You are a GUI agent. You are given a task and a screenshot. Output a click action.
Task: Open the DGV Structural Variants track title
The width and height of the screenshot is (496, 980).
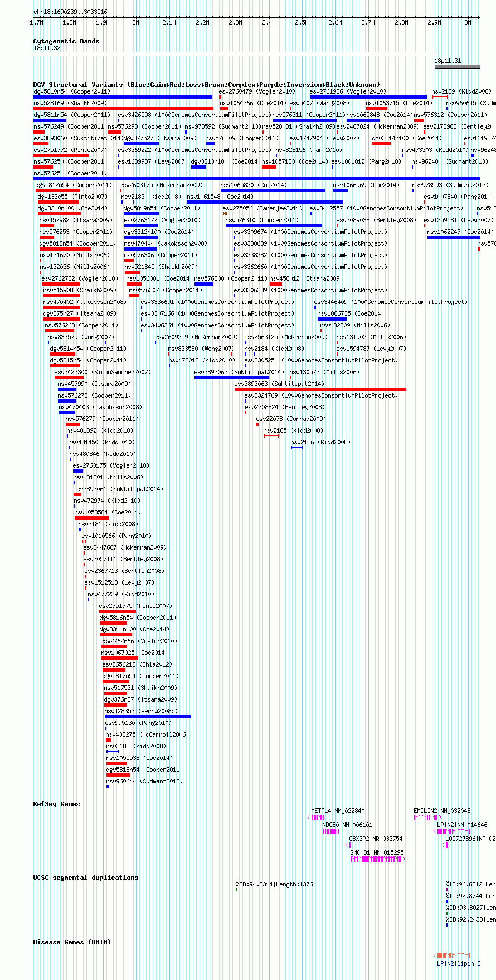207,85
